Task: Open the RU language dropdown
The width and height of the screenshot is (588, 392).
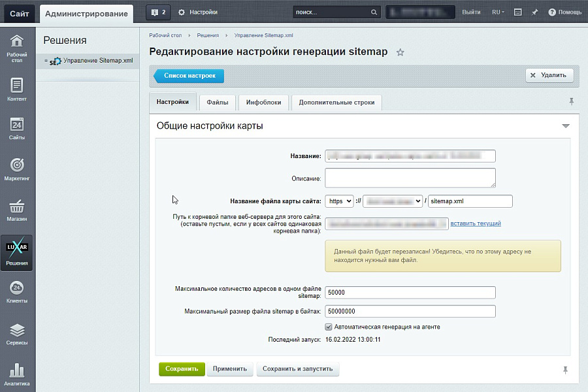Action: pyautogui.click(x=498, y=11)
